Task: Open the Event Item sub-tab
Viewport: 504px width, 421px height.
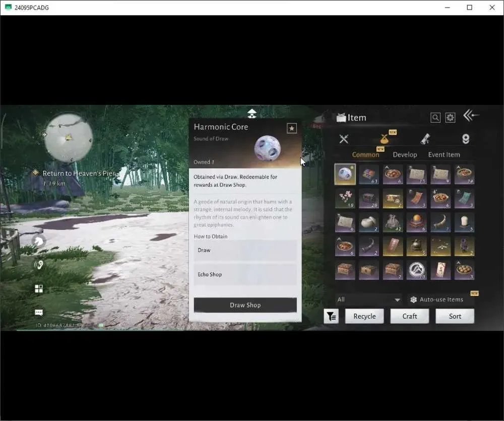Action: pos(444,155)
